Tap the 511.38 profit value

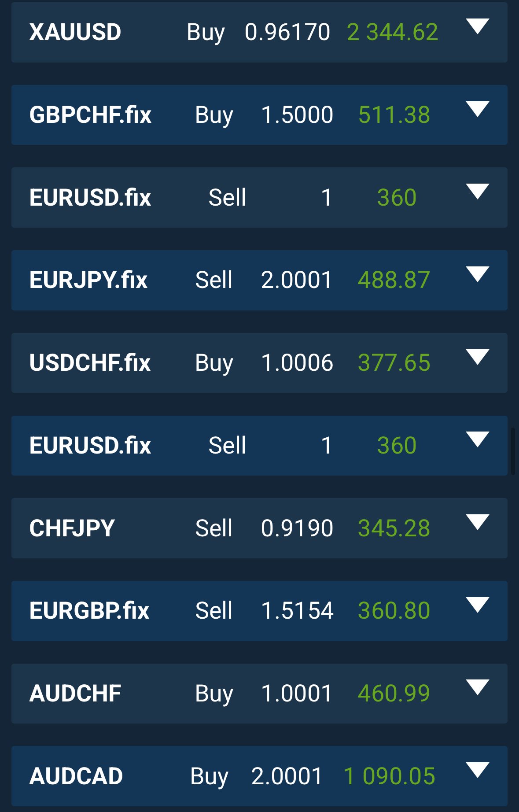click(394, 115)
